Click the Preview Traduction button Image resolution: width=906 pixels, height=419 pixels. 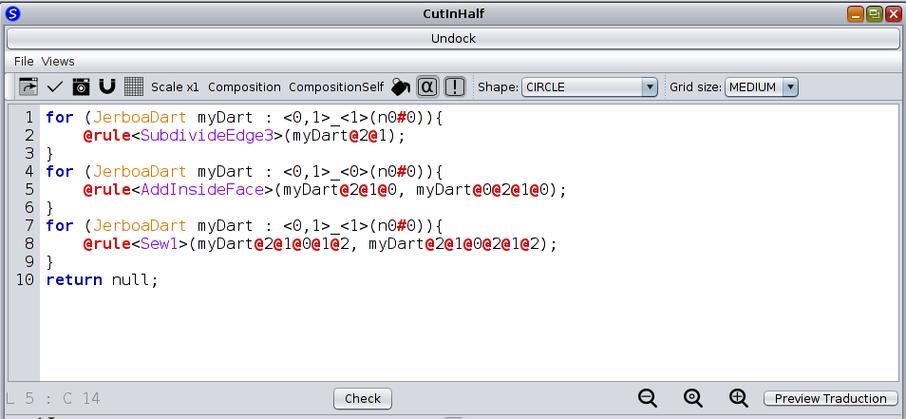(830, 399)
